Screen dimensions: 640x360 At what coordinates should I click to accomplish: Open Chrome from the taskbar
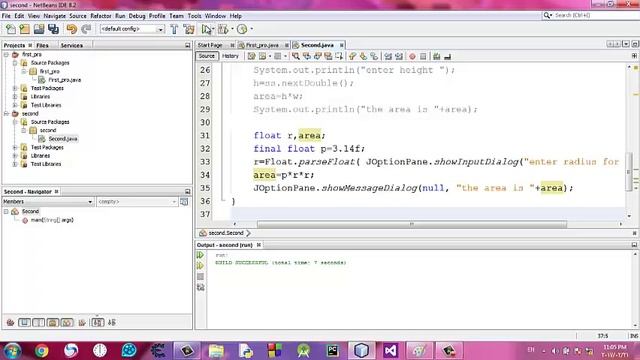41,351
